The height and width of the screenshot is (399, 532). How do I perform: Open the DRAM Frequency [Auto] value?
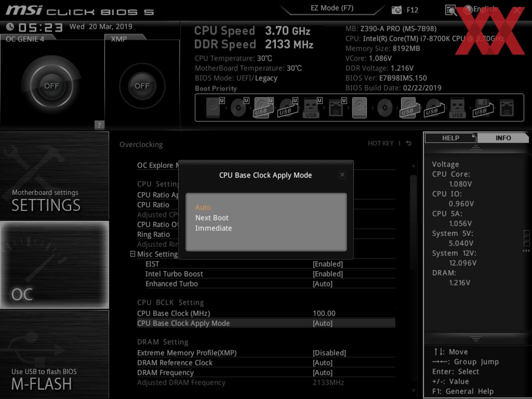[x=323, y=372]
